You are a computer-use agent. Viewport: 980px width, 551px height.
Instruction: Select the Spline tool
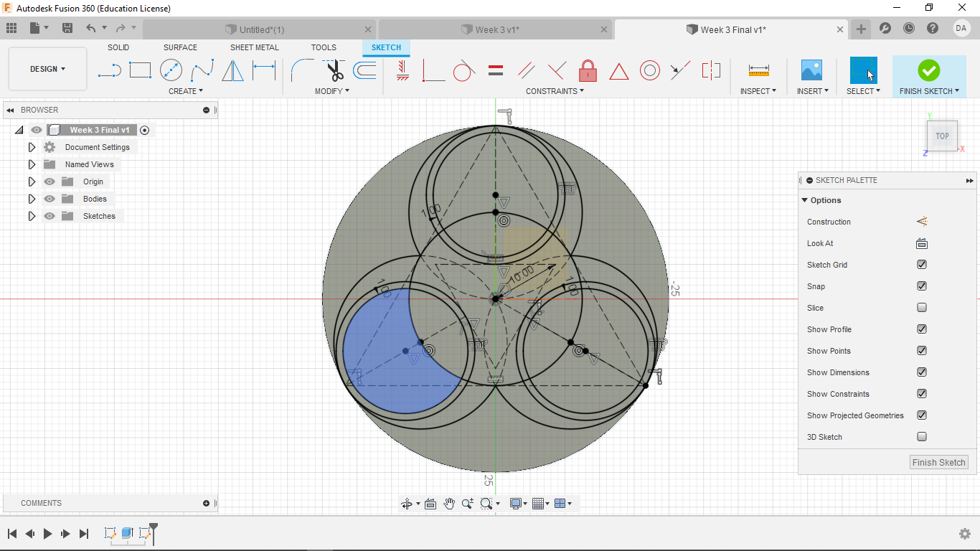point(202,70)
